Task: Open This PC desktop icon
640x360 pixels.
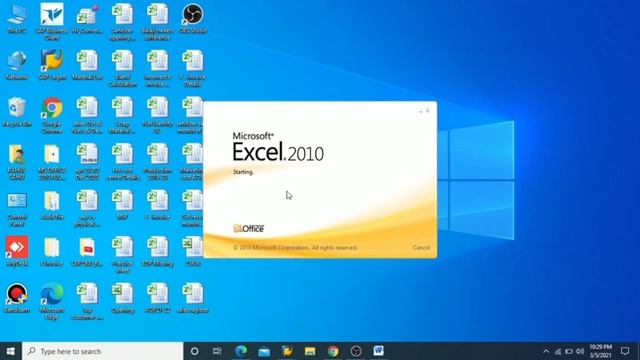Action: (17, 19)
